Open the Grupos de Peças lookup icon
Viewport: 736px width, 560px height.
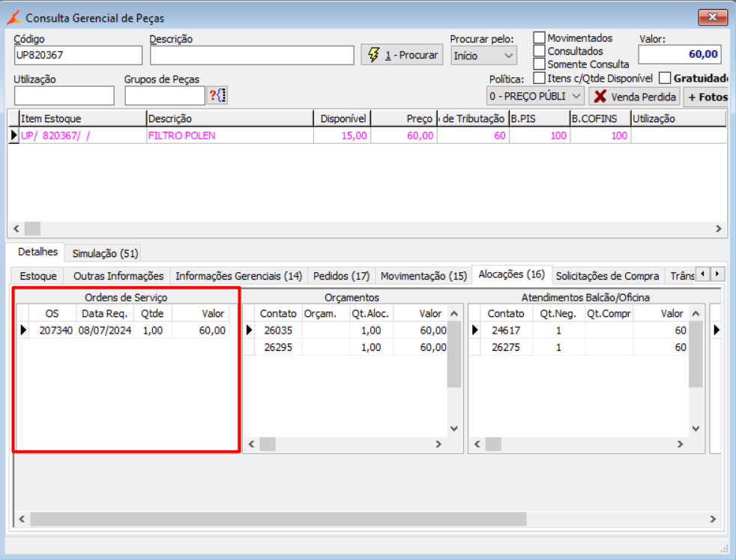point(217,95)
